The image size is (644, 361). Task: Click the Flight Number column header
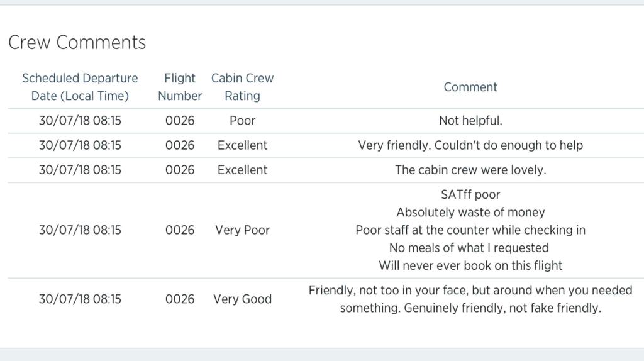click(x=180, y=87)
